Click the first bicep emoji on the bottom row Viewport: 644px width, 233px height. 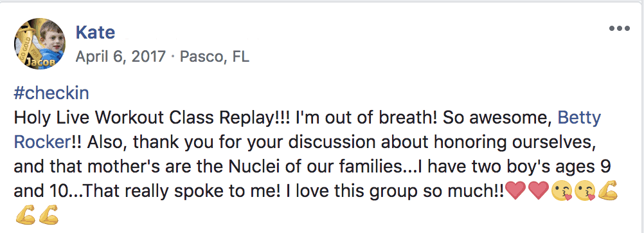point(25,216)
